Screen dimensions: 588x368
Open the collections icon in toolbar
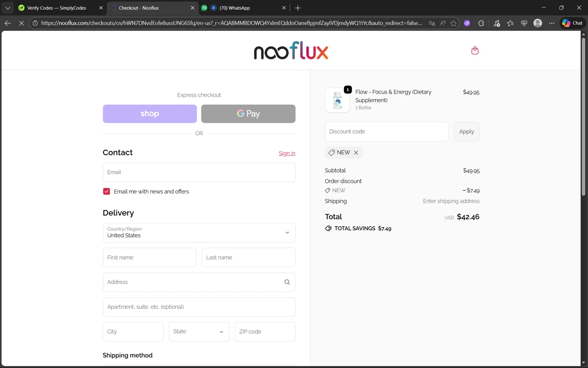(497, 23)
